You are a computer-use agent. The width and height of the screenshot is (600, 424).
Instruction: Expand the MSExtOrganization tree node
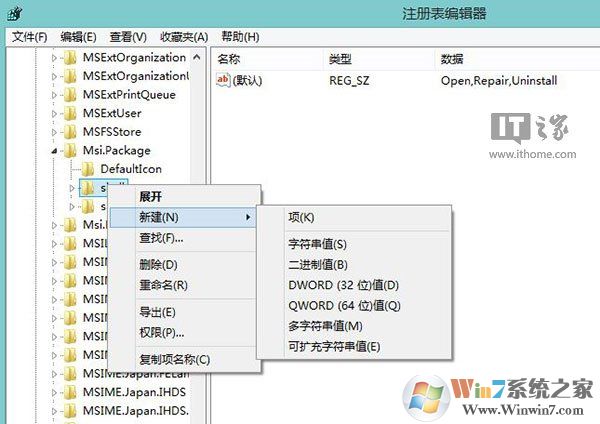point(54,58)
